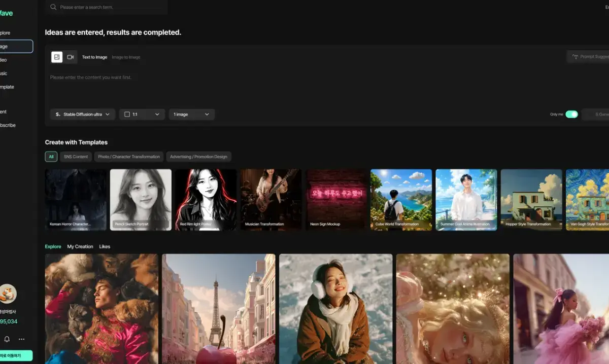Open the three-dots more options menu
Screen dimensions: 609x364
tap(21, 339)
